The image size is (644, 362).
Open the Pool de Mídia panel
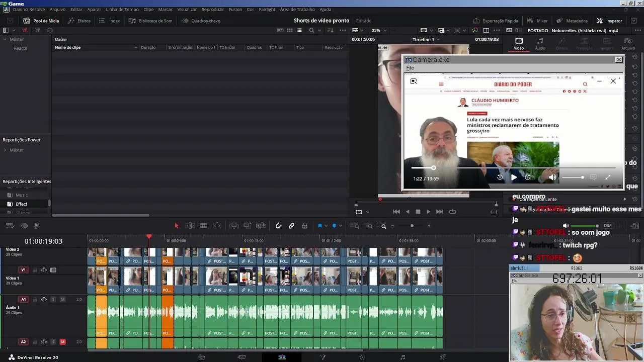[41, 21]
